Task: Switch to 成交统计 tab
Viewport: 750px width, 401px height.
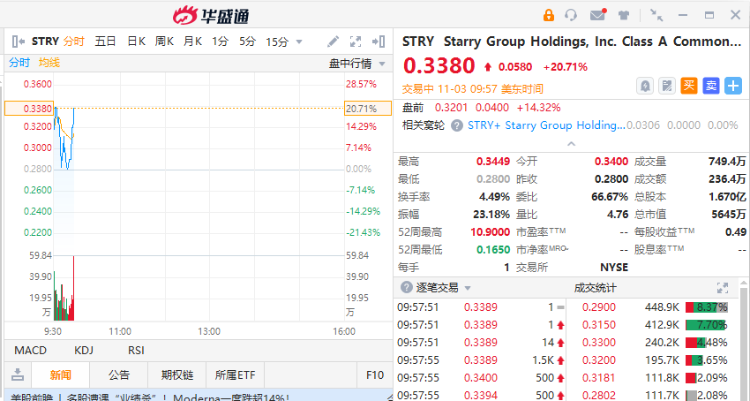Action: click(x=595, y=288)
